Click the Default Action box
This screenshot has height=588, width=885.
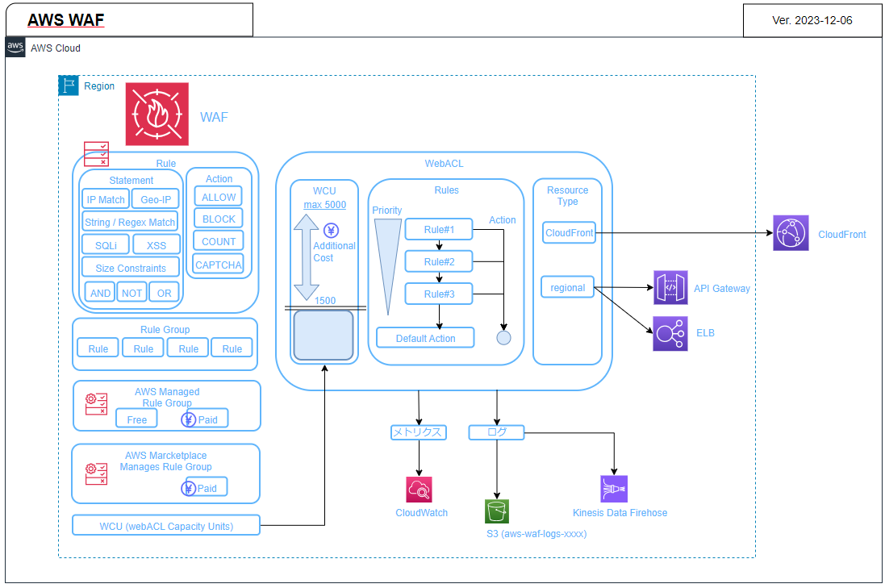click(x=425, y=337)
